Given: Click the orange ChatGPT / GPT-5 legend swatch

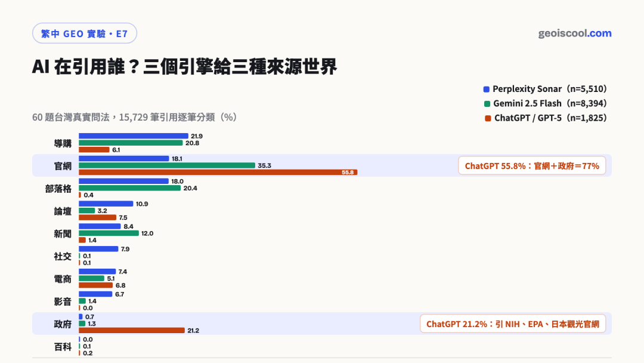Looking at the screenshot, I should click(488, 118).
